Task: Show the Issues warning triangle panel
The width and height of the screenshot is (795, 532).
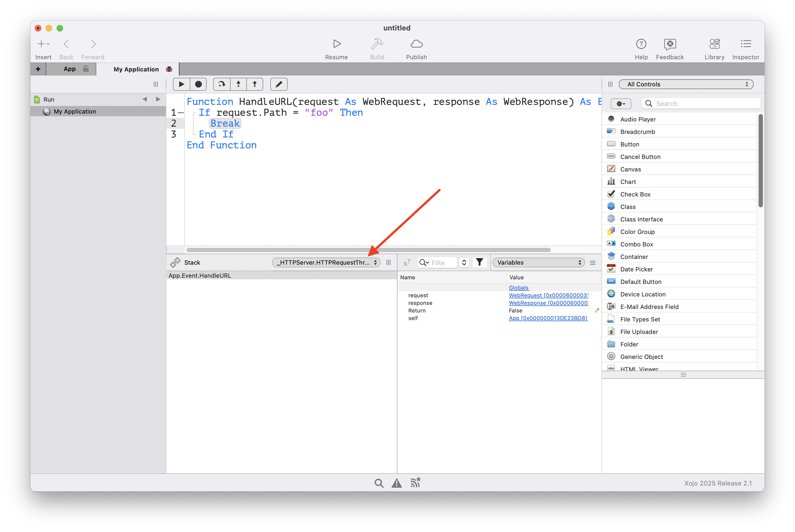Action: (x=396, y=483)
